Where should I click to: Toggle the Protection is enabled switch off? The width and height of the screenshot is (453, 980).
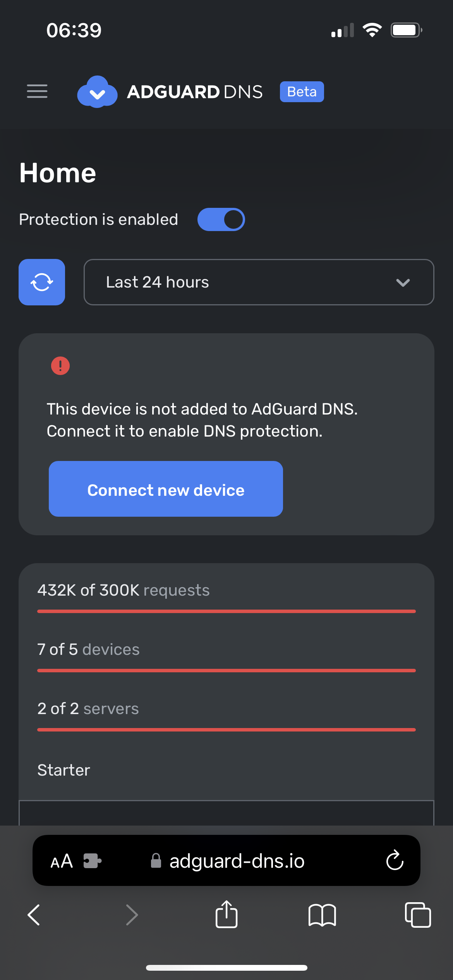point(221,219)
